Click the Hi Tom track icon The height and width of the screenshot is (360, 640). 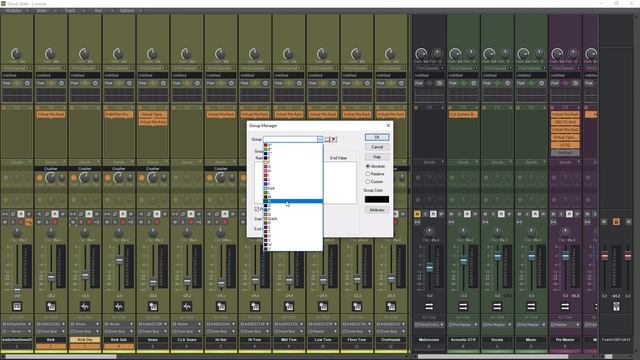[x=255, y=306]
